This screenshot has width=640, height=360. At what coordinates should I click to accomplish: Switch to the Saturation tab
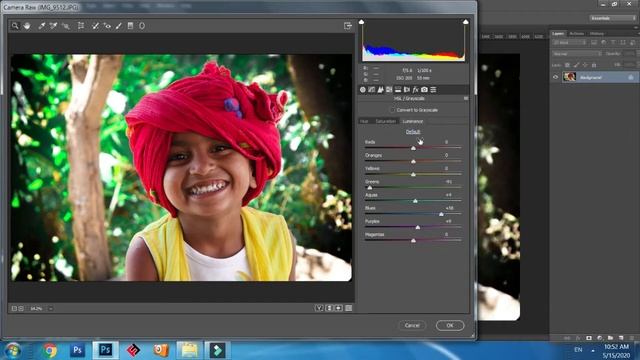pyautogui.click(x=386, y=121)
